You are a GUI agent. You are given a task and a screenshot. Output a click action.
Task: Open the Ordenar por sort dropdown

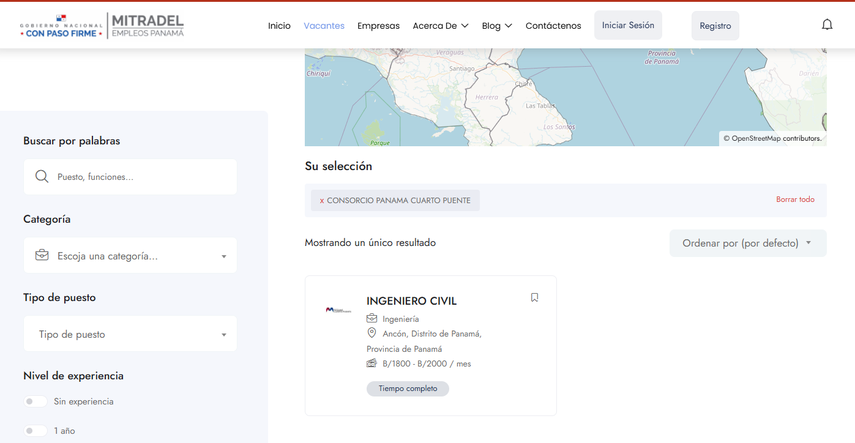[747, 243]
